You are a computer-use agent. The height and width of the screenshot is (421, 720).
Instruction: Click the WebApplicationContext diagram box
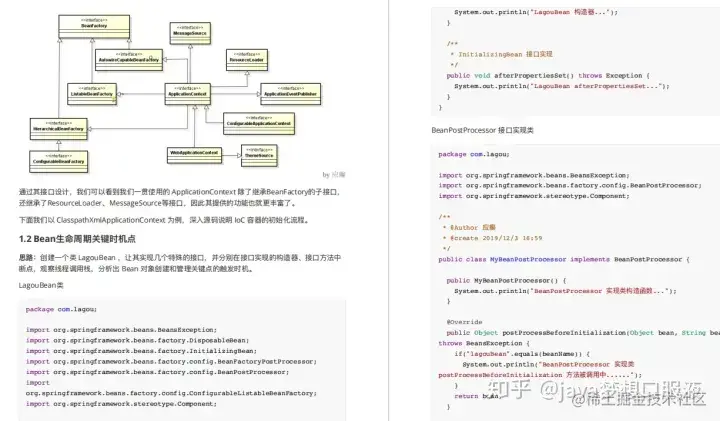[194, 155]
